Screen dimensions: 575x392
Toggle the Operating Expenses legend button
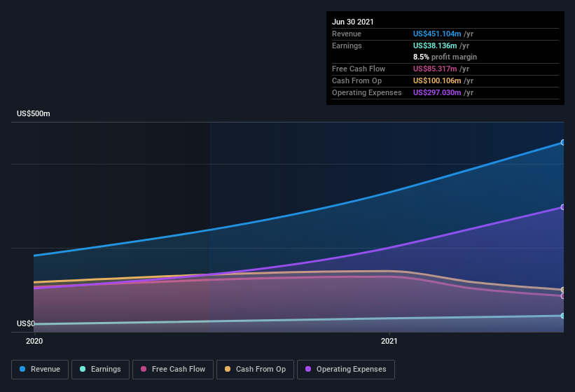pyautogui.click(x=346, y=370)
